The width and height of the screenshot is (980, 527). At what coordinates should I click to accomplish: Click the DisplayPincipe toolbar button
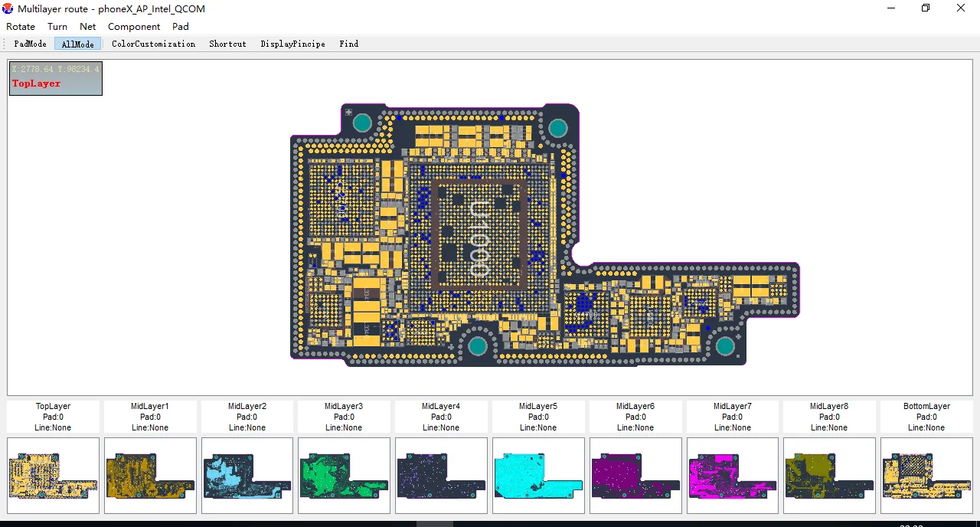292,44
